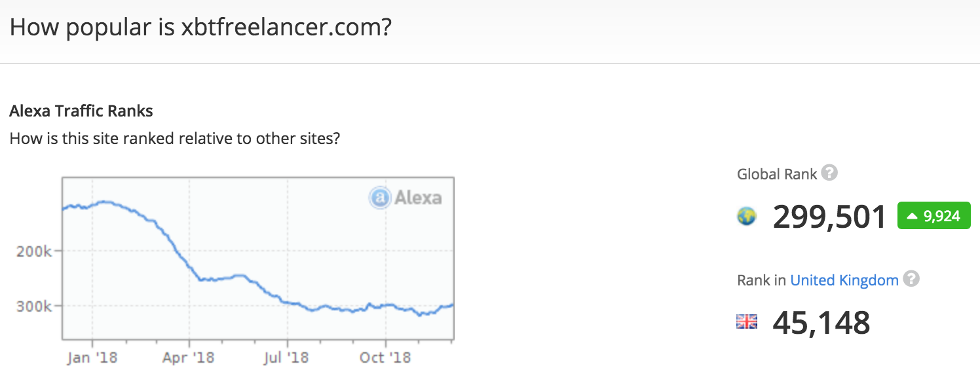Click the 300k label on the rank axis
This screenshot has height=381, width=980.
(33, 306)
